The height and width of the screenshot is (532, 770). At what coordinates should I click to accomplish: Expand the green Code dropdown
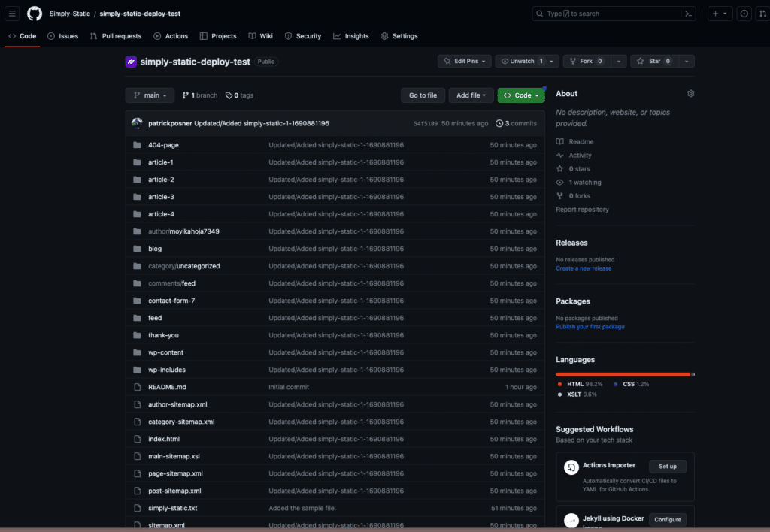click(521, 95)
